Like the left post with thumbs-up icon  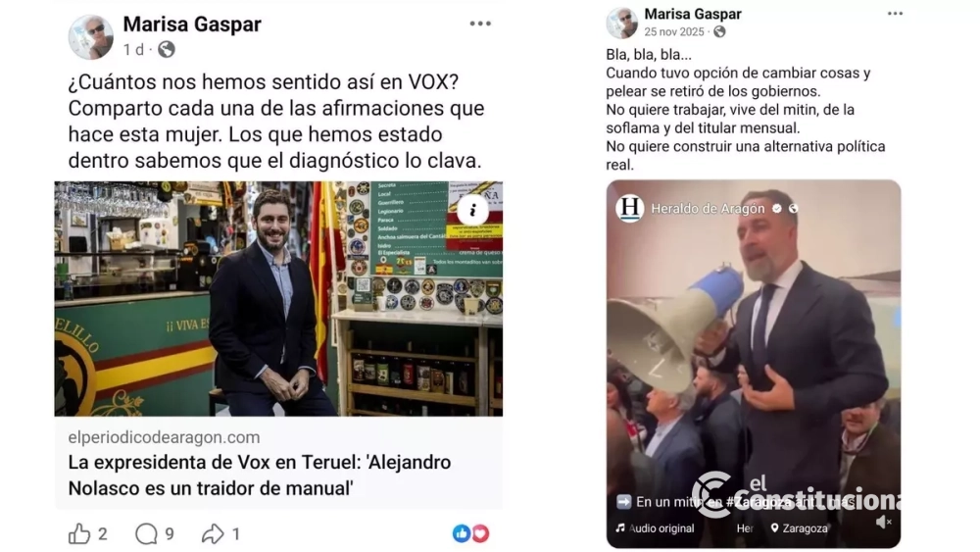coord(79,534)
